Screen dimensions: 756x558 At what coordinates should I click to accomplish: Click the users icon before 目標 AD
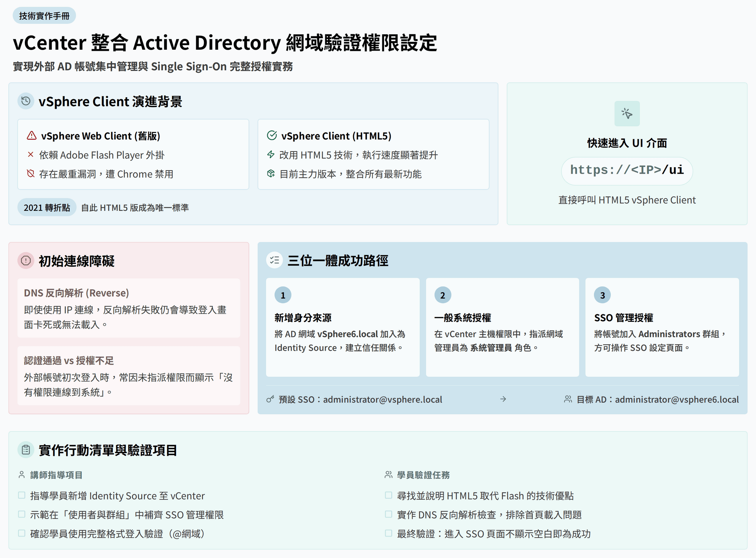pos(568,399)
